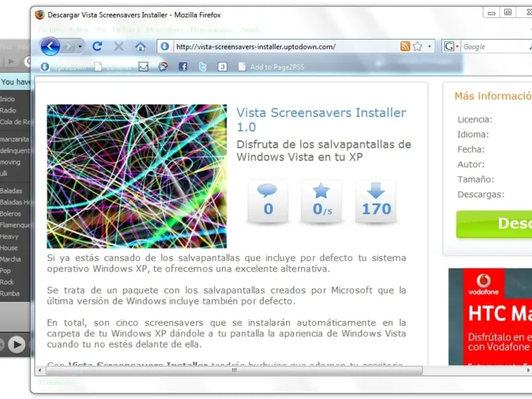Open the Marcadores menu
Viewport: 532px width, 399px height.
[164, 30]
